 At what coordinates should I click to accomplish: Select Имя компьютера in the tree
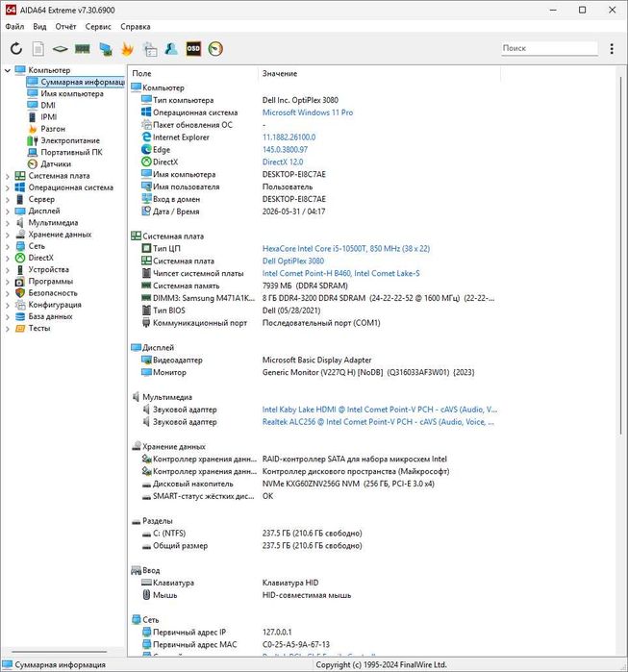tap(72, 93)
